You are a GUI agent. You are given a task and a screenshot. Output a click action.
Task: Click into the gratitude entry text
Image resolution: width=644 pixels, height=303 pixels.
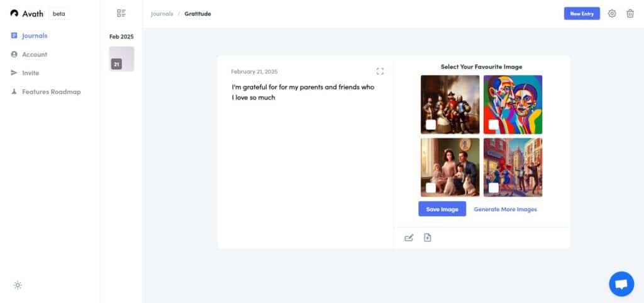coord(303,93)
